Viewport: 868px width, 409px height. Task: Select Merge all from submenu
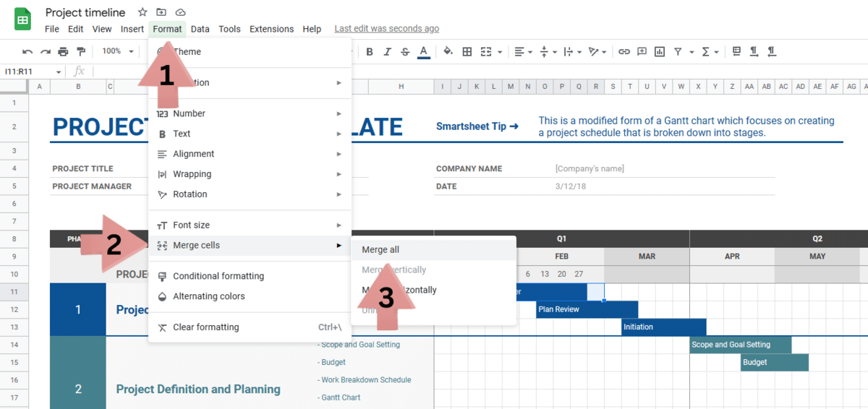[380, 249]
